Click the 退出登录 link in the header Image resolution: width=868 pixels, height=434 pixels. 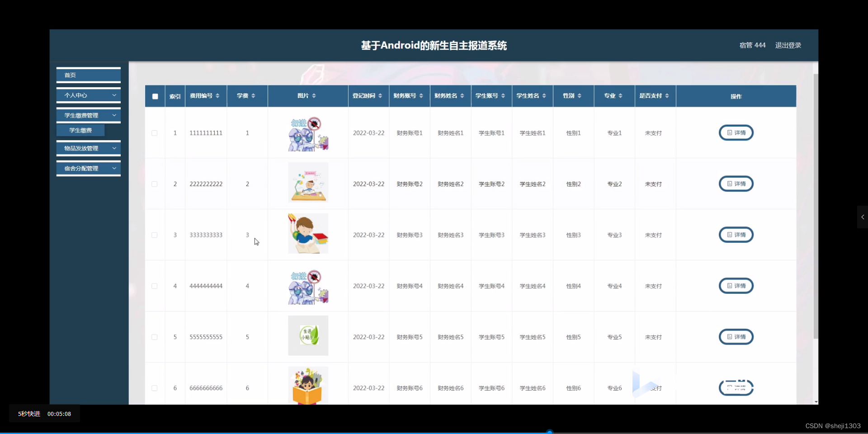click(788, 45)
